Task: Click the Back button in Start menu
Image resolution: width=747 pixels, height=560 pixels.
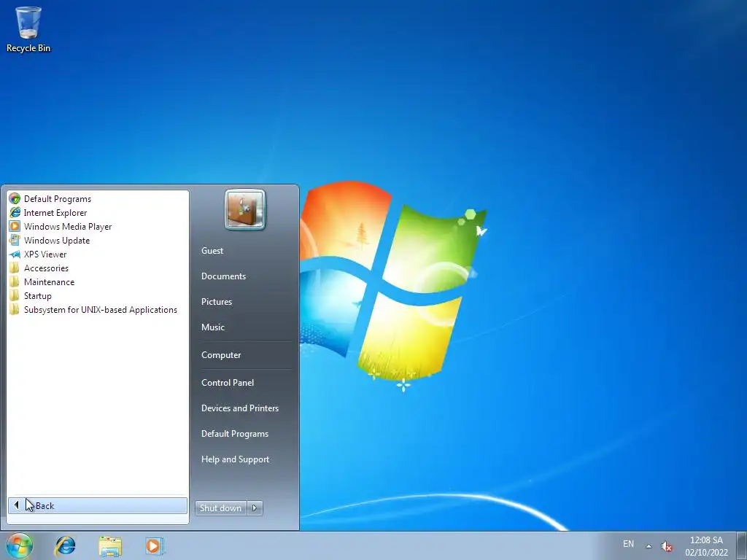Action: pos(98,506)
